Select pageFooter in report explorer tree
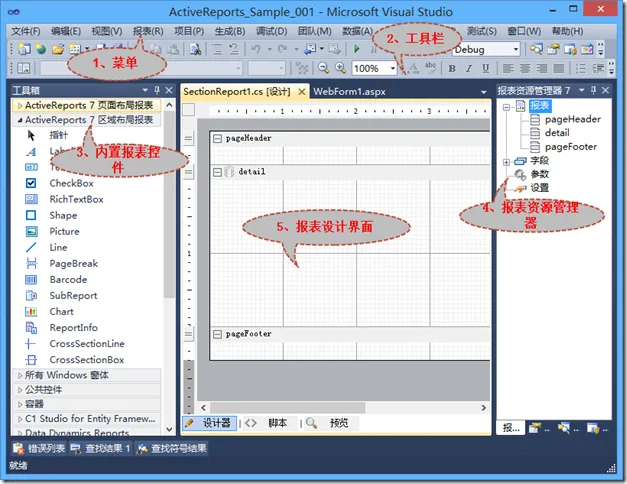The width and height of the screenshot is (627, 484). pyautogui.click(x=571, y=147)
